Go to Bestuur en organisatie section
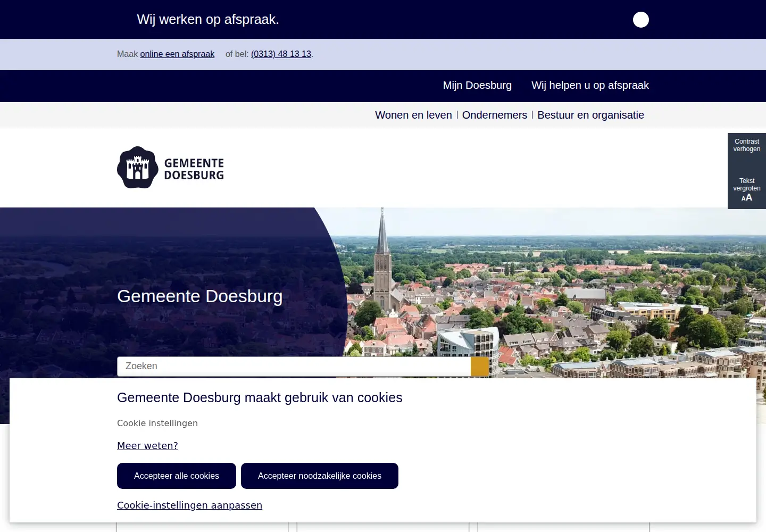 tap(590, 115)
